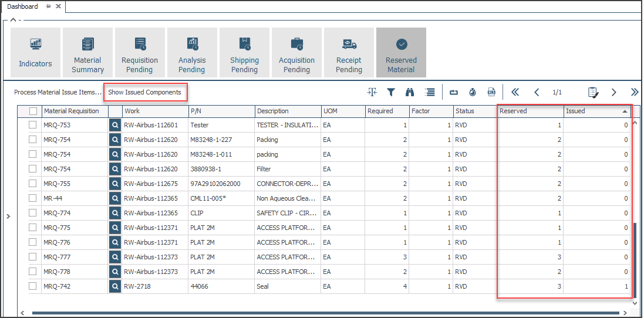Click the refresh loop icon

click(x=454, y=92)
